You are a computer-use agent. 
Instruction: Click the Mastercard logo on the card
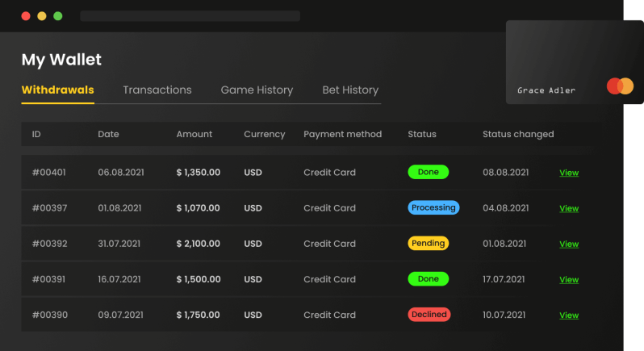point(620,86)
